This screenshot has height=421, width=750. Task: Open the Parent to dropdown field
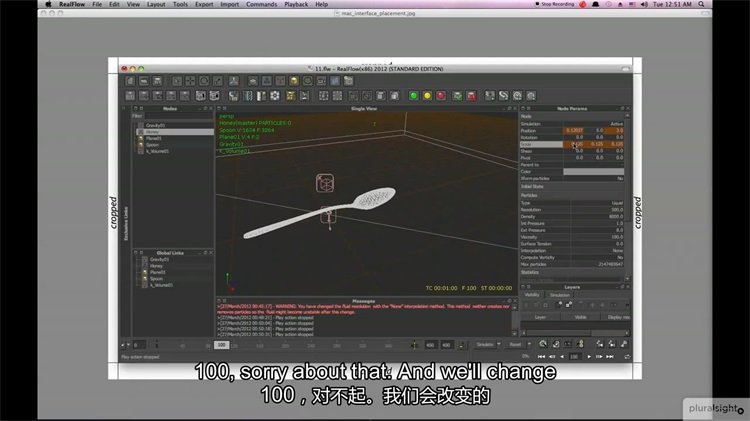594,165
